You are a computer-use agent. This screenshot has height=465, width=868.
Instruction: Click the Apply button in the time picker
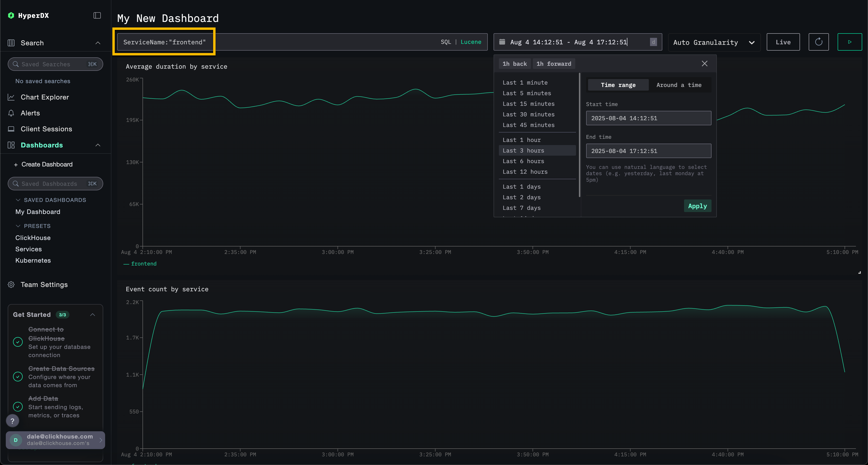tap(697, 206)
